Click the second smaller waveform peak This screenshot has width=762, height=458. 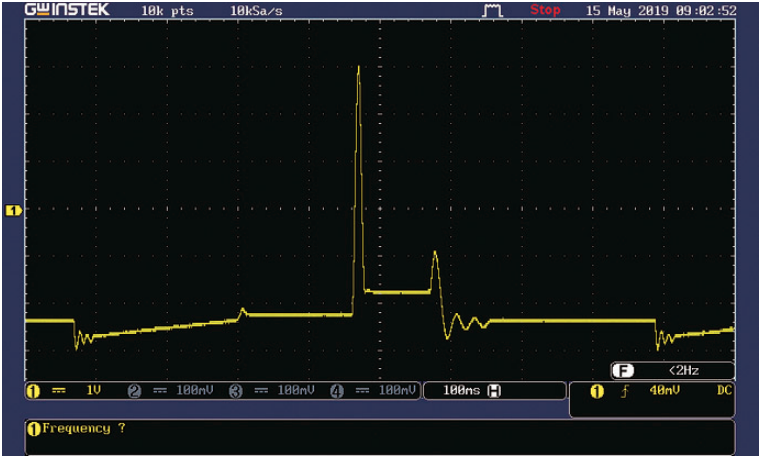pyautogui.click(x=435, y=254)
